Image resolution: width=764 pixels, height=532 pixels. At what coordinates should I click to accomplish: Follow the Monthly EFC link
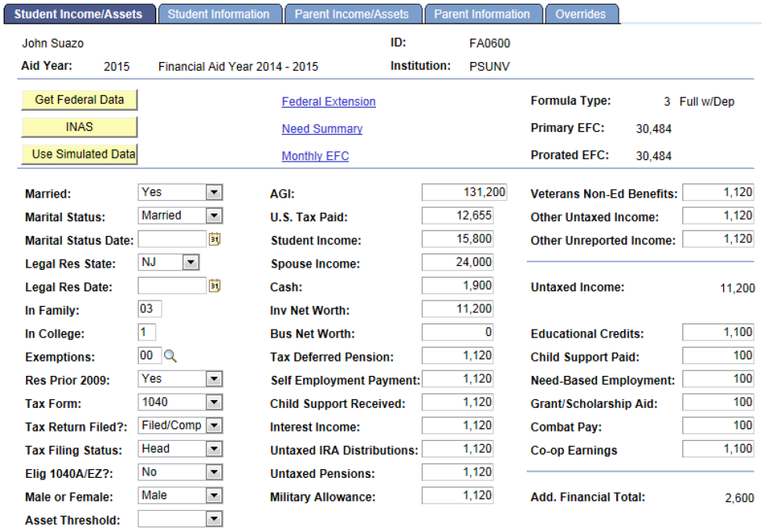pyautogui.click(x=315, y=155)
